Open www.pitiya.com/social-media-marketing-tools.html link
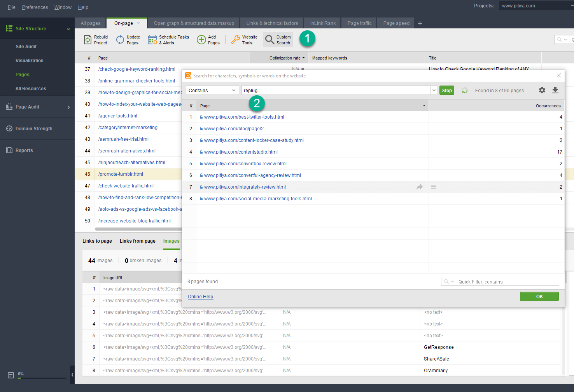The image size is (574, 392). point(258,199)
